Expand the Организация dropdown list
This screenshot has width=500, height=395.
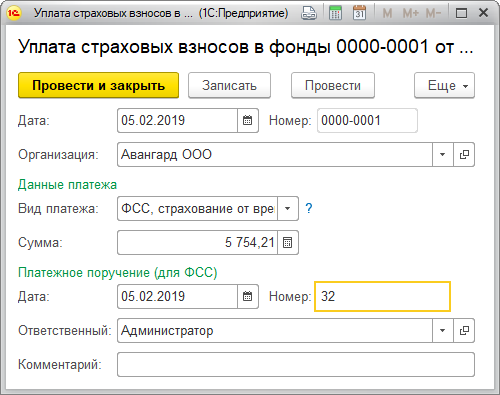443,155
